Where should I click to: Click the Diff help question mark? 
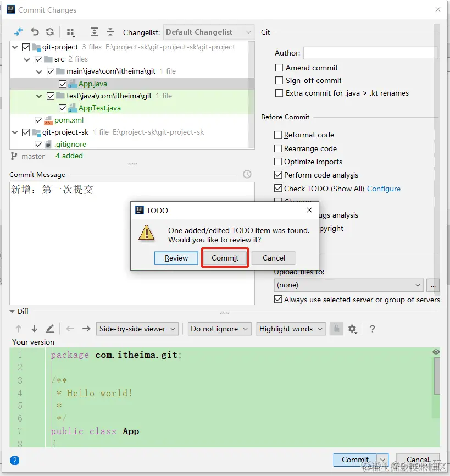click(x=373, y=329)
